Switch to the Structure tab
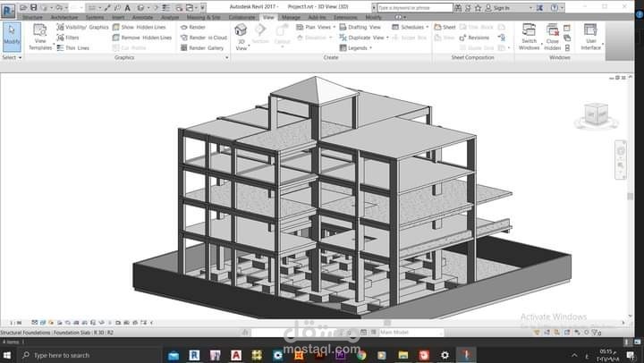 click(32, 17)
